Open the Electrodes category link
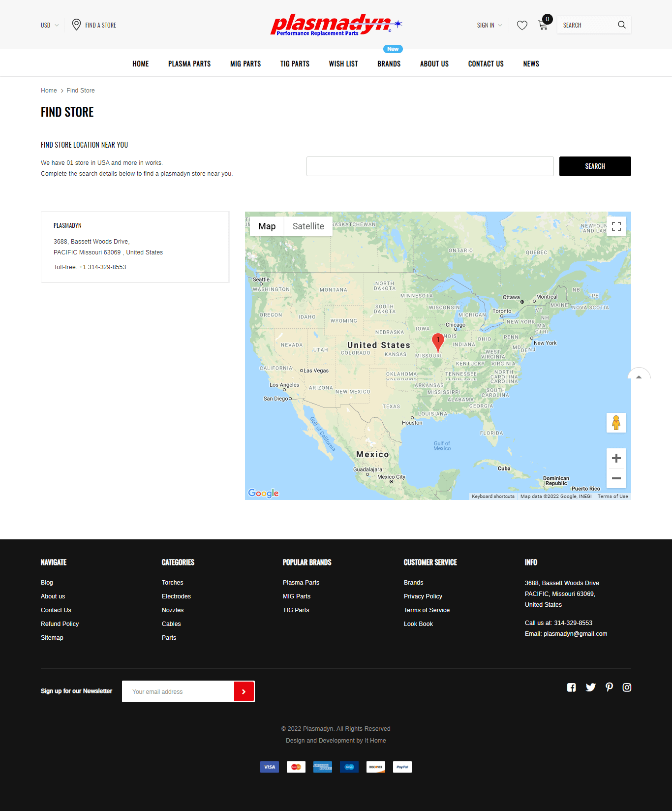The image size is (672, 811). [176, 596]
